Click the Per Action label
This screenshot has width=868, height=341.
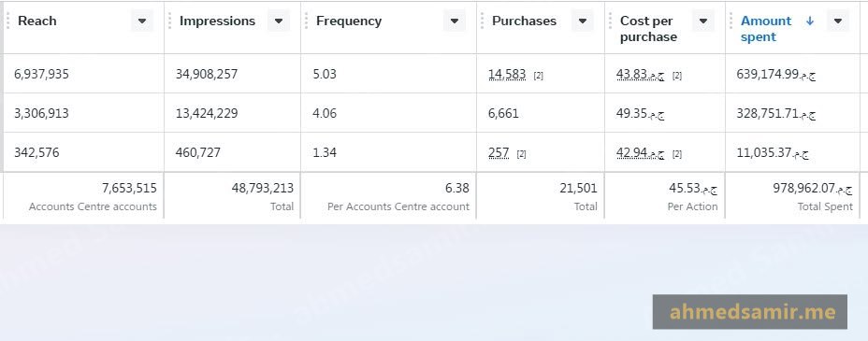692,206
